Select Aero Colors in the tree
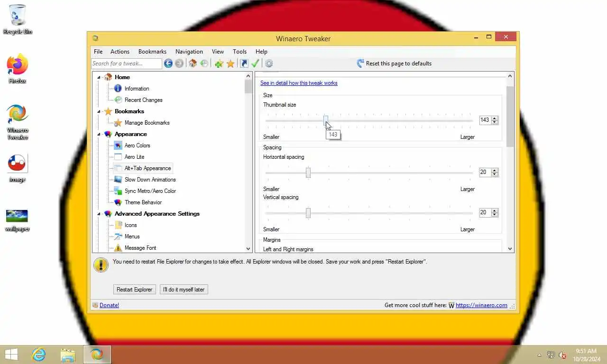This screenshot has height=364, width=607. tap(137, 146)
